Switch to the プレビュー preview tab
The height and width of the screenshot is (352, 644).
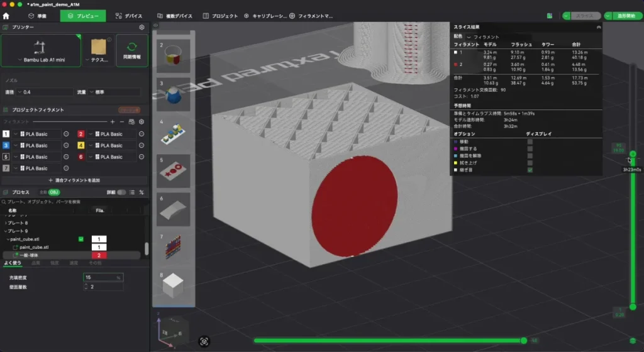[x=83, y=16]
